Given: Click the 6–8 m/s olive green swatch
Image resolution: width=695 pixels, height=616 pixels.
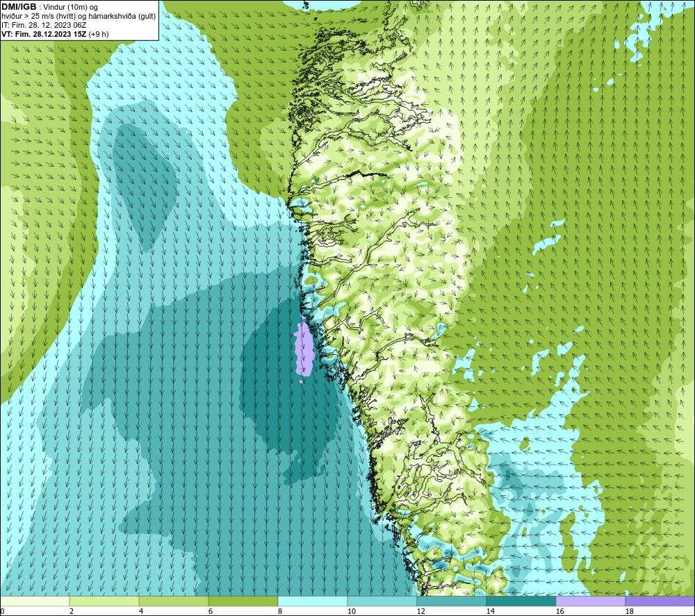Looking at the screenshot, I should [243, 601].
